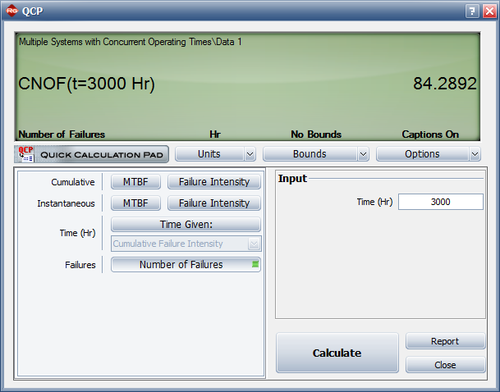Choose Instantaneous Failure Intensity option
The height and width of the screenshot is (392, 500).
pyautogui.click(x=214, y=203)
